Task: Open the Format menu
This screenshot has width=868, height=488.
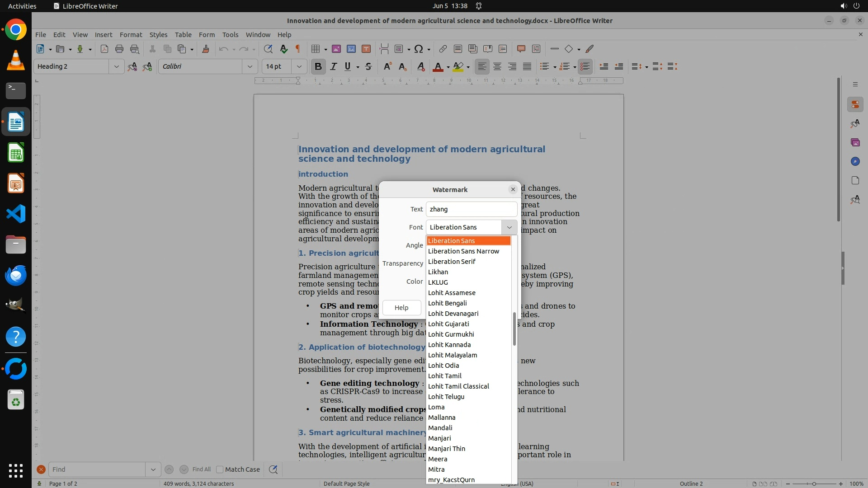Action: [131, 34]
